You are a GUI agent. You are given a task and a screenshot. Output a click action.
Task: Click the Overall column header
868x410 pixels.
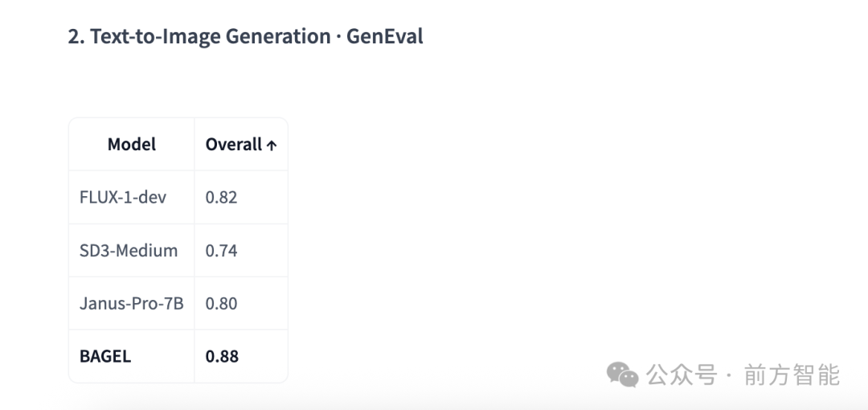click(241, 144)
